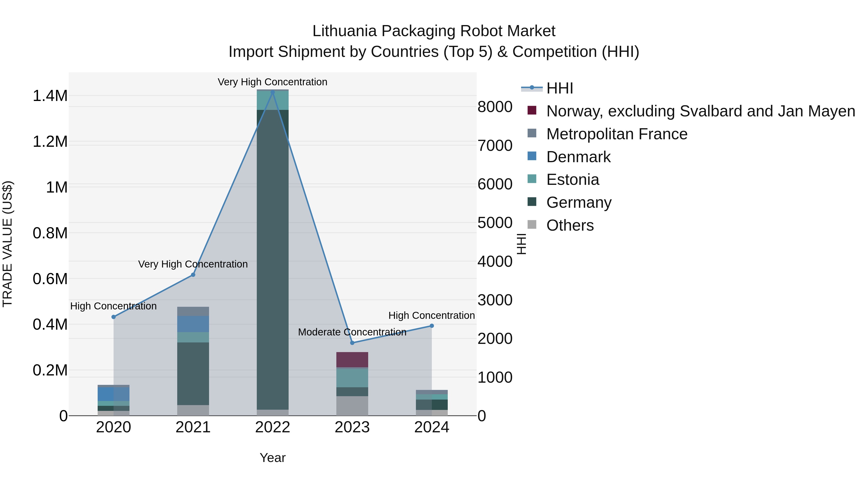Click the 2024 x-axis tick label
Viewport: 868px width, 488px height.
[x=432, y=427]
